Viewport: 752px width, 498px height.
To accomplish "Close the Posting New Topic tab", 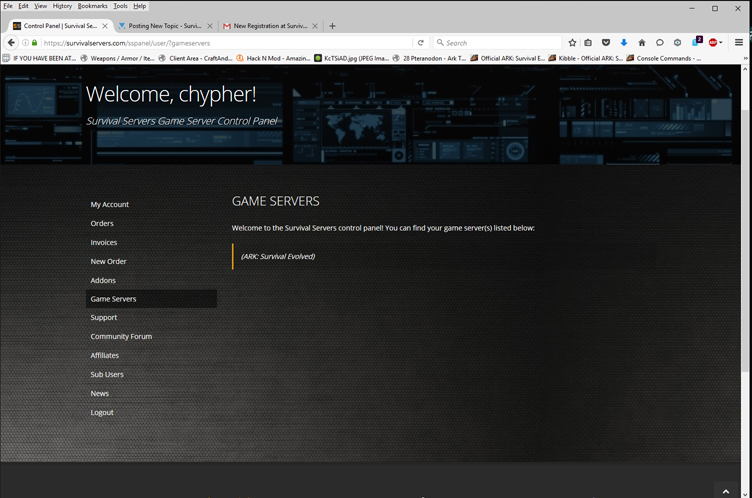I will click(x=210, y=26).
